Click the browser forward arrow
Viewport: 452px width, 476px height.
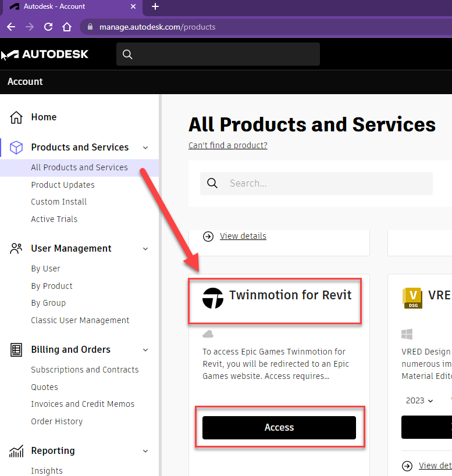(x=30, y=27)
